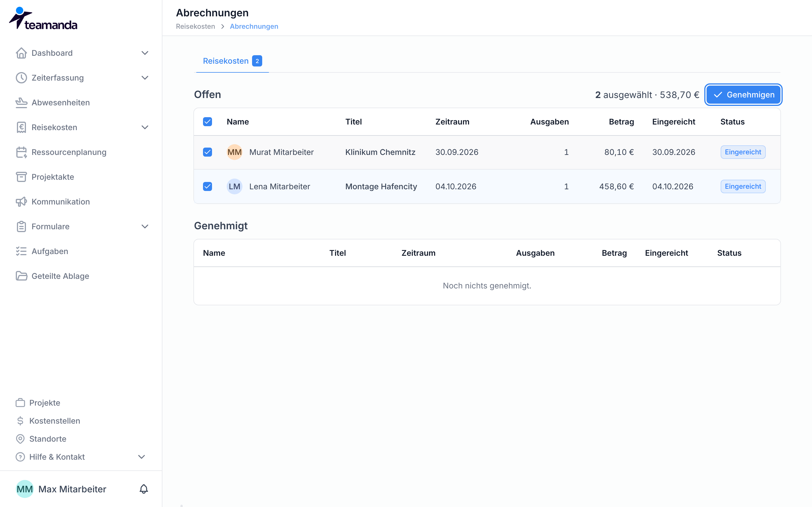This screenshot has width=812, height=507.
Task: Open Geteilte Ablage folder icon
Action: coord(21,276)
